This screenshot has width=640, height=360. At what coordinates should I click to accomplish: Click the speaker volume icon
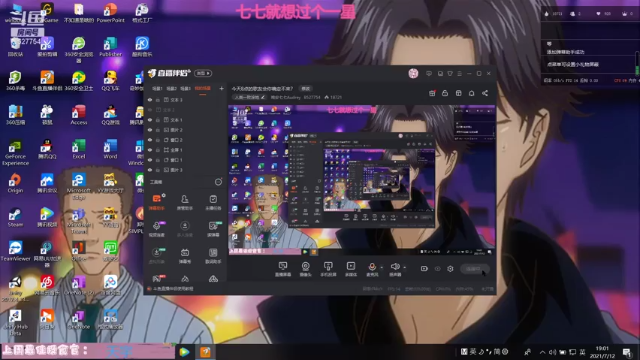(x=395, y=267)
